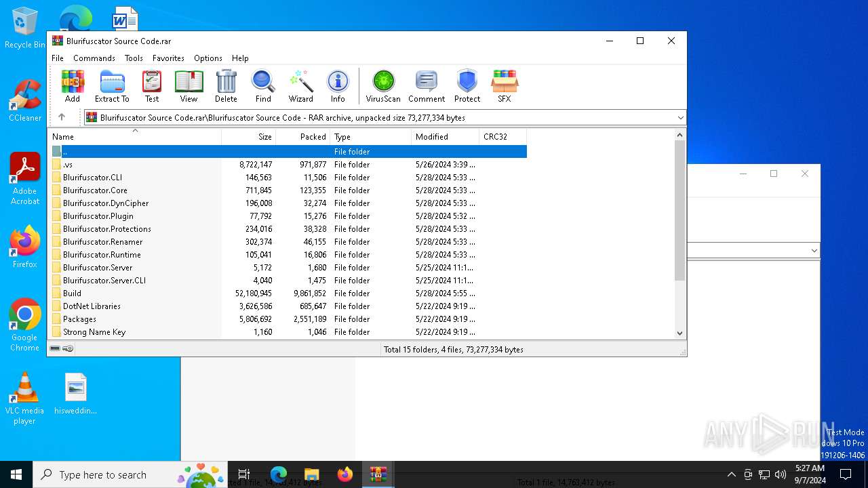
Task: Select the Blurifuscator.Server.CLI folder
Action: pyautogui.click(x=288, y=281)
